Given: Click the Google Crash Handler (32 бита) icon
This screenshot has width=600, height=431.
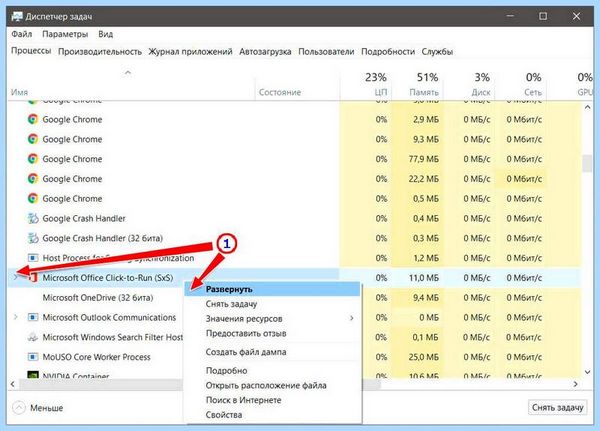Looking at the screenshot, I should pyautogui.click(x=33, y=238).
